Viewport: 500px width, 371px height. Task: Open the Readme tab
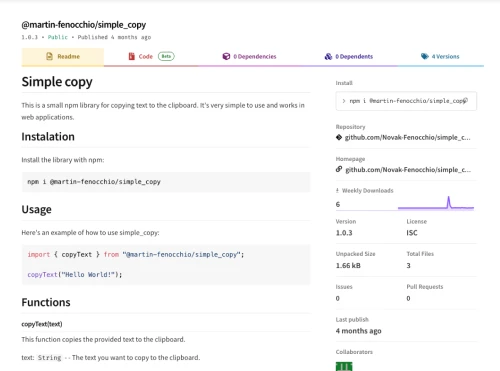(63, 57)
